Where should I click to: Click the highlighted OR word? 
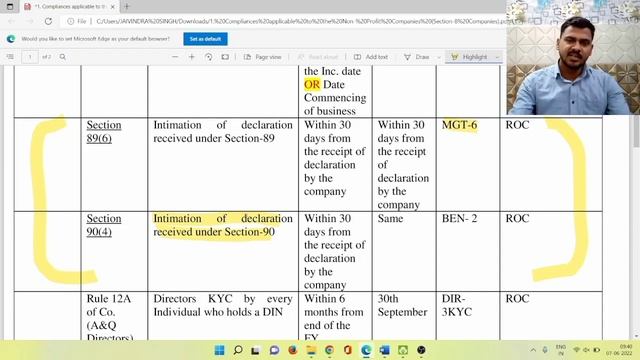click(x=312, y=84)
